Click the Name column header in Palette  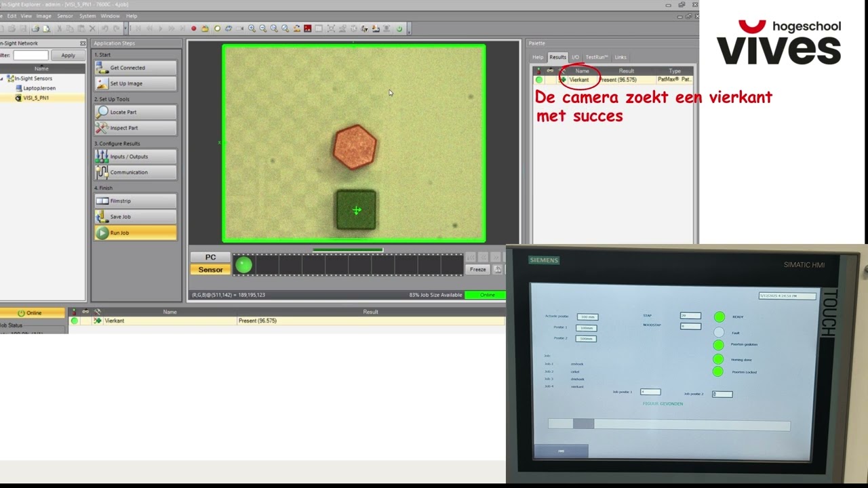click(x=583, y=71)
